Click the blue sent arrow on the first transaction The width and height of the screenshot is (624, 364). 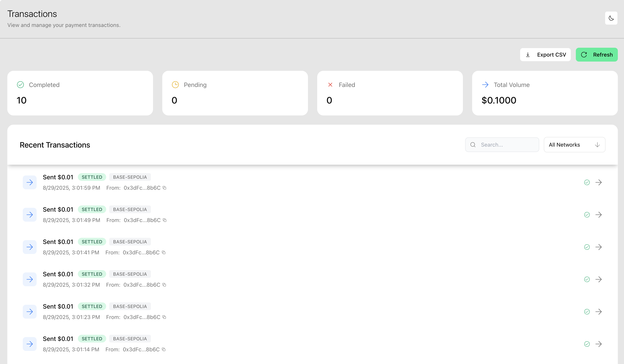tap(29, 182)
